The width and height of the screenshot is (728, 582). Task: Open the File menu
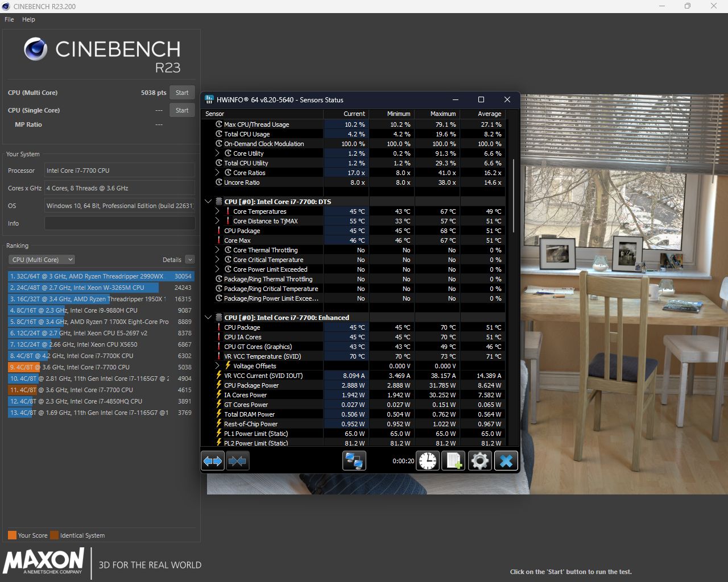click(x=9, y=19)
